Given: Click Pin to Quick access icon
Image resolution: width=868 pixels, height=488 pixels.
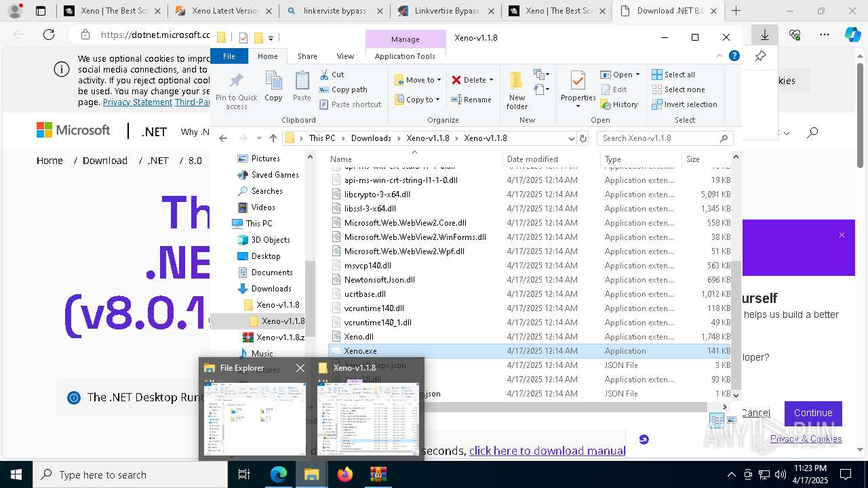Looking at the screenshot, I should 236,81.
